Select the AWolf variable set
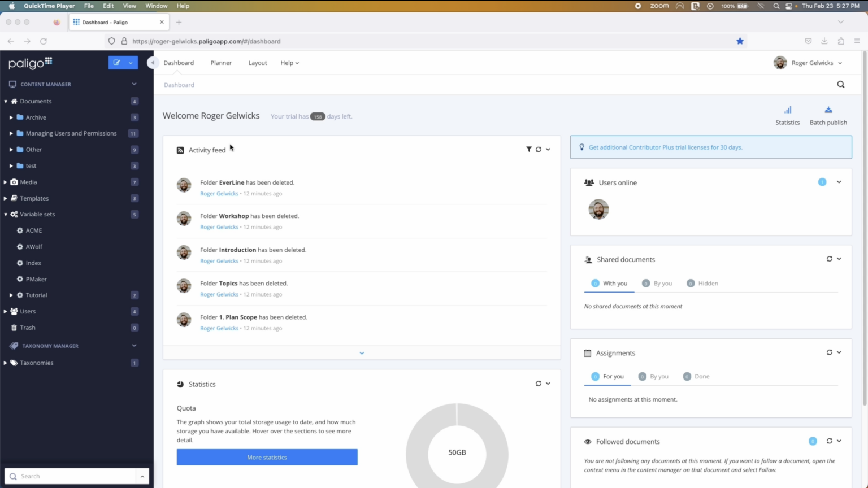Viewport: 868px width, 488px height. tap(33, 247)
